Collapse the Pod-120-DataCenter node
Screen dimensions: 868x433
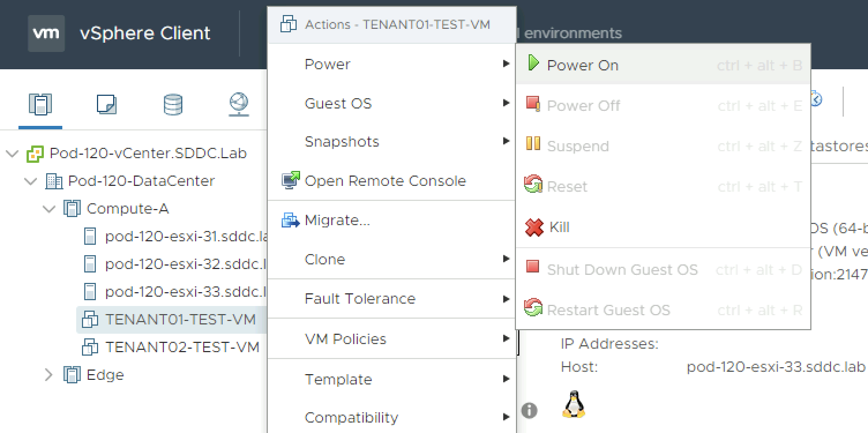tap(31, 181)
